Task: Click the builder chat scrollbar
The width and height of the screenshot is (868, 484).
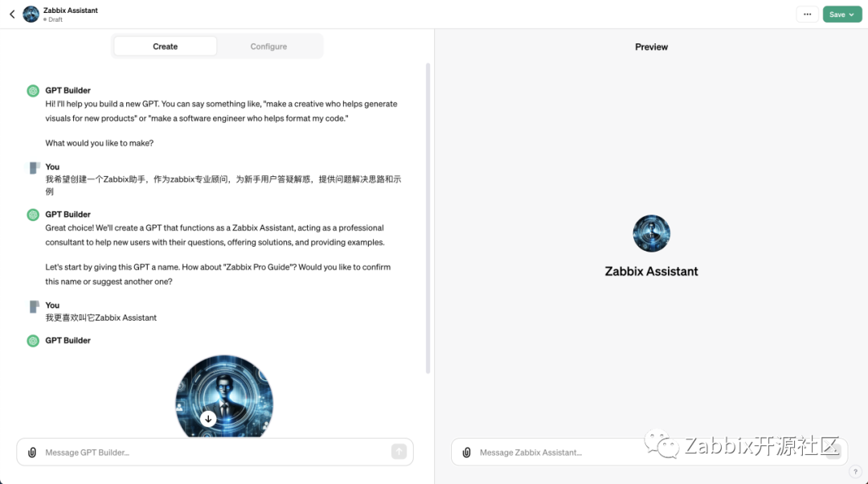Action: [428, 218]
